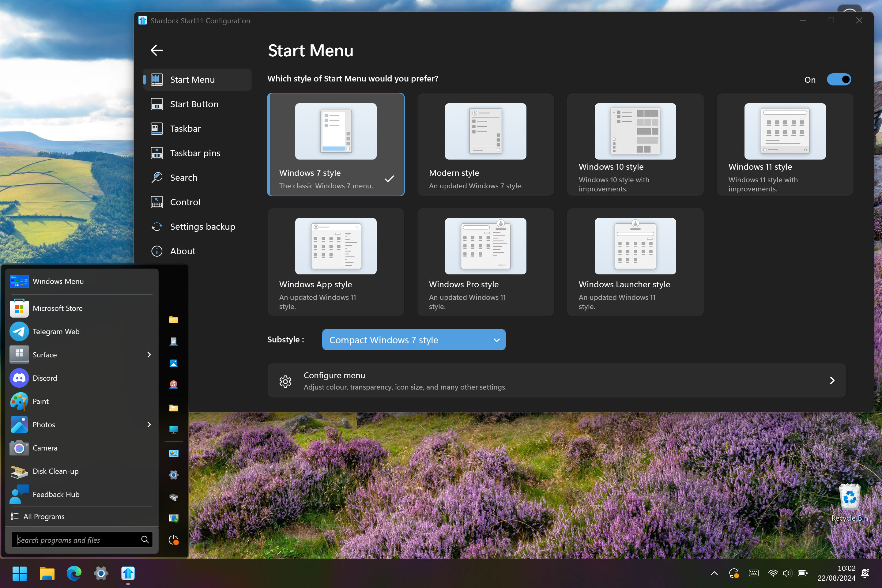Launch Microsoft Edge from the taskbar

(x=74, y=573)
